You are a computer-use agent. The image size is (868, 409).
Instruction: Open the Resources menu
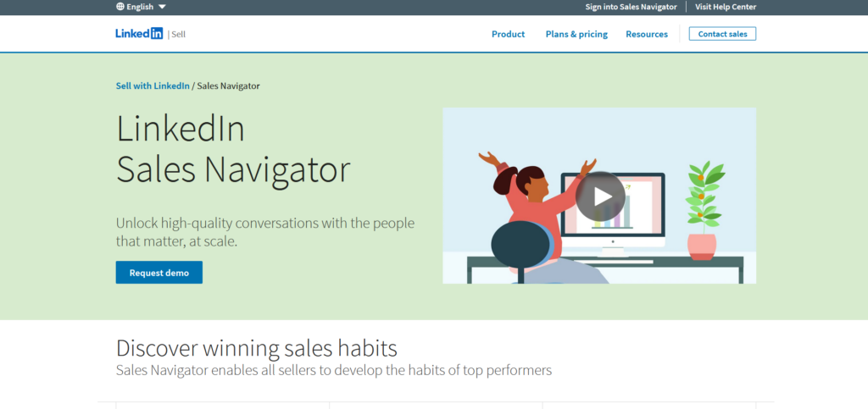click(x=647, y=34)
